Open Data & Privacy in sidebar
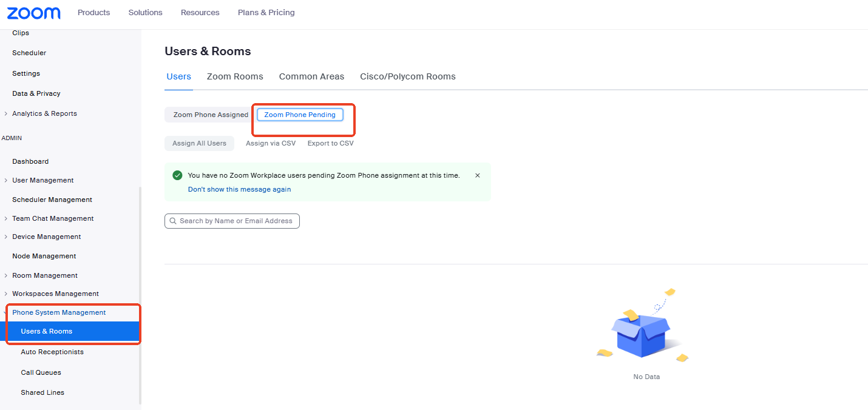 36,93
